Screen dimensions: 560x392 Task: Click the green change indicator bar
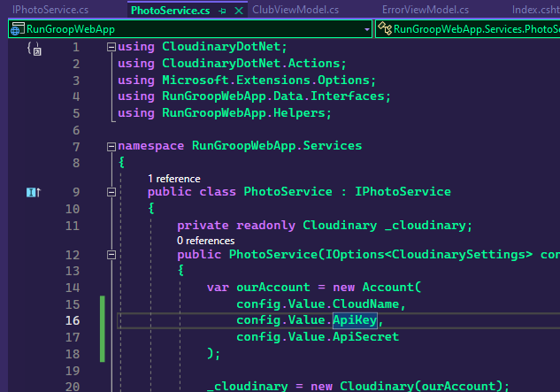click(103, 329)
